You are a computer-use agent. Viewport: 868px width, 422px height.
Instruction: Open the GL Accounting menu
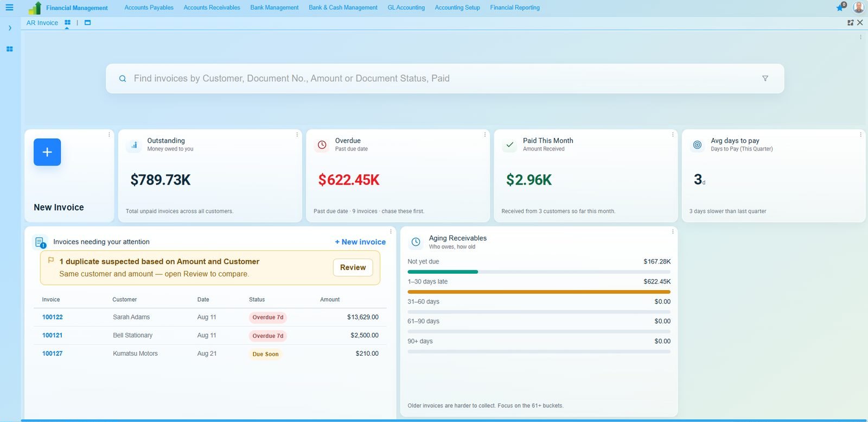406,8
